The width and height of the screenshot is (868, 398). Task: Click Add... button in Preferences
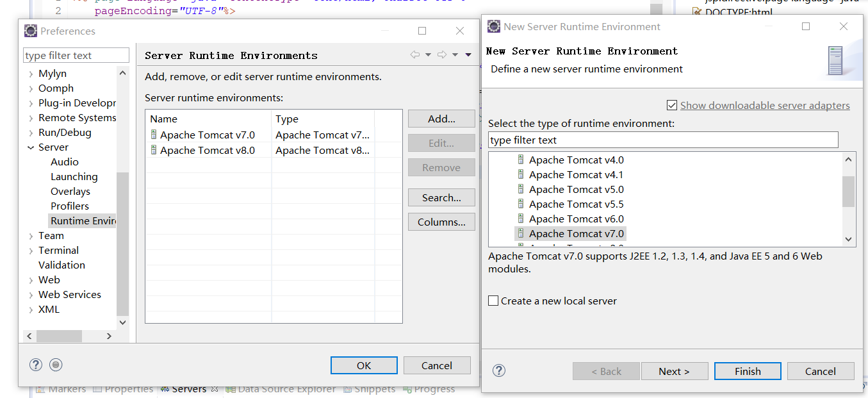[x=441, y=119]
